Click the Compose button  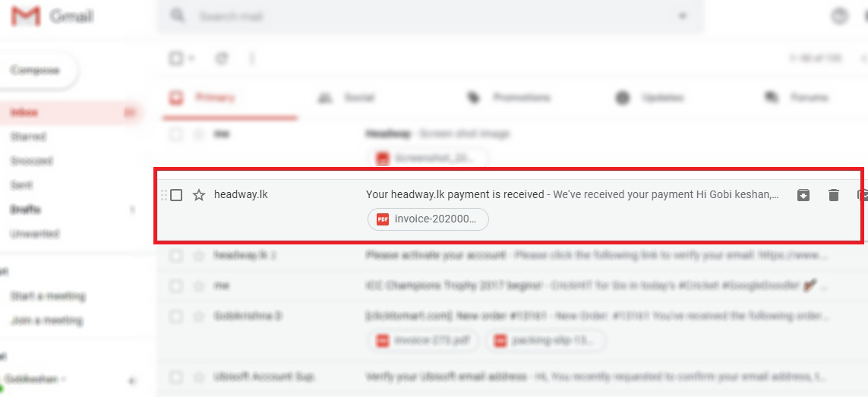(x=36, y=71)
